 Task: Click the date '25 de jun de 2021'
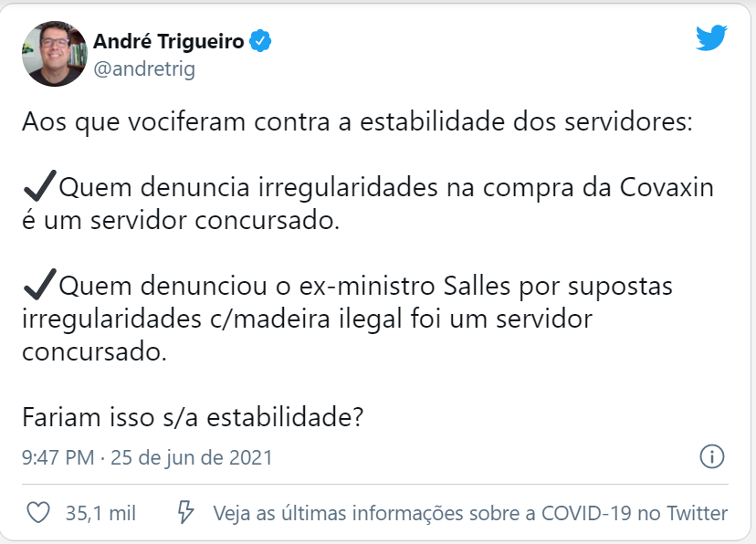pos(192,457)
